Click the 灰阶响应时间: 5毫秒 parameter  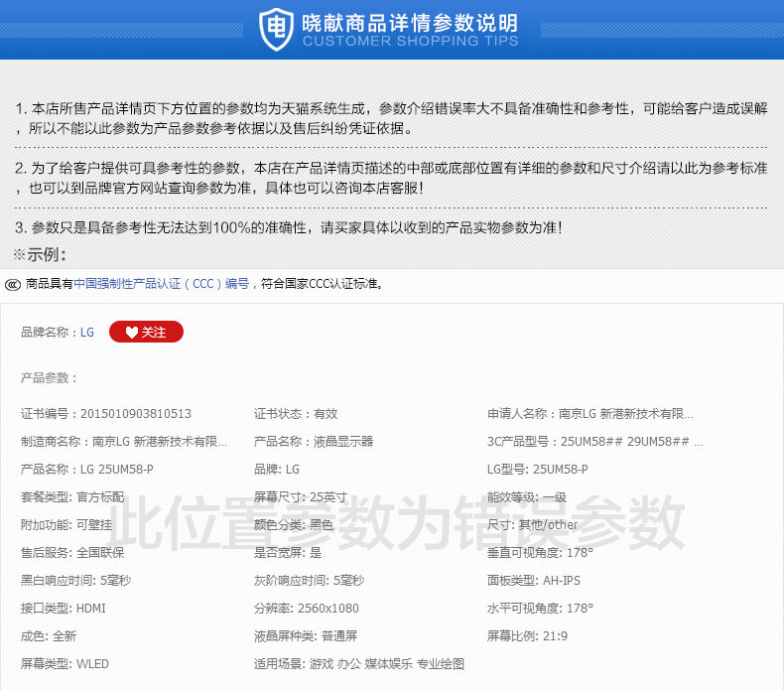pos(310,581)
